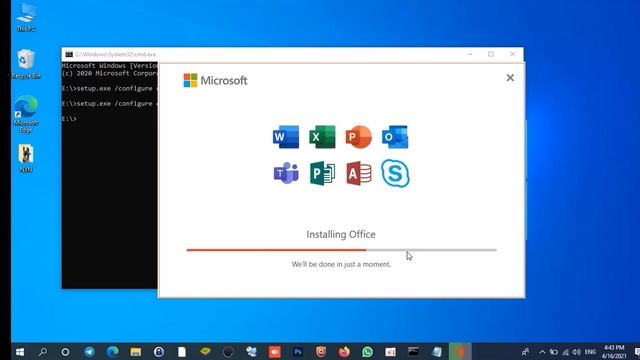Open the blank document icon in the taskbar
Screen dimensions: 640x360
pos(182,352)
